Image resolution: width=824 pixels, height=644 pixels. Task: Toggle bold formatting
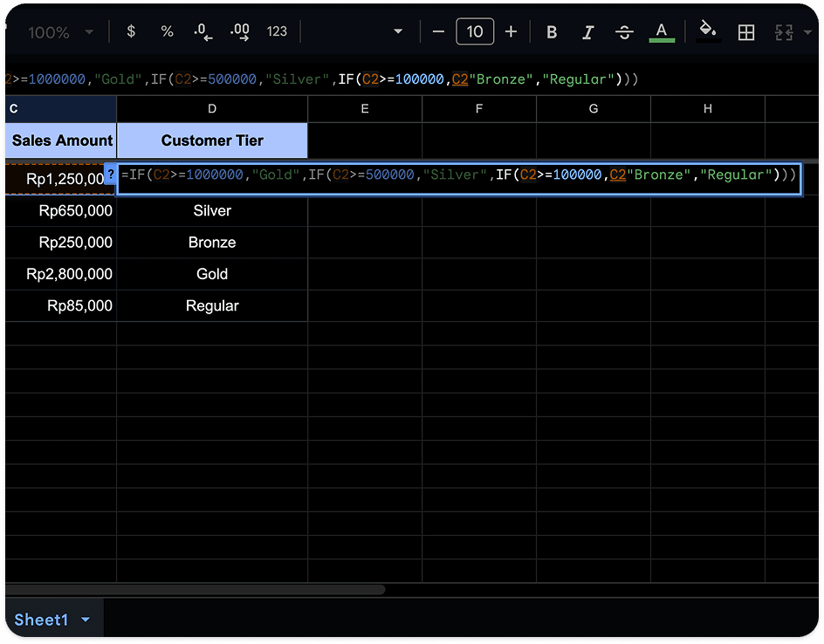[552, 32]
